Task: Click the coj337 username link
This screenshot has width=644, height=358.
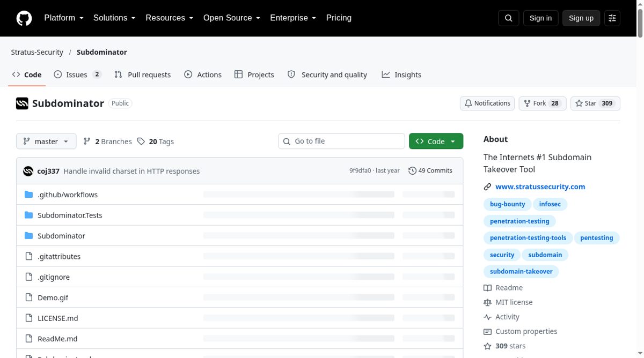Action: click(x=48, y=171)
